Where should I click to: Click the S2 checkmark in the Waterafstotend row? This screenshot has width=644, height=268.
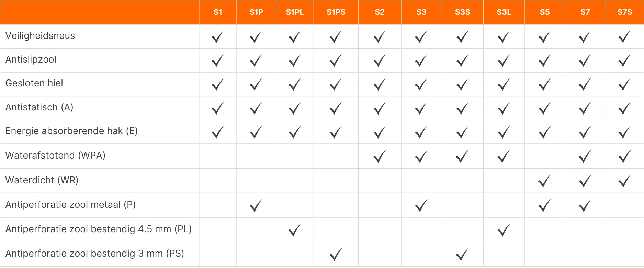tap(380, 157)
